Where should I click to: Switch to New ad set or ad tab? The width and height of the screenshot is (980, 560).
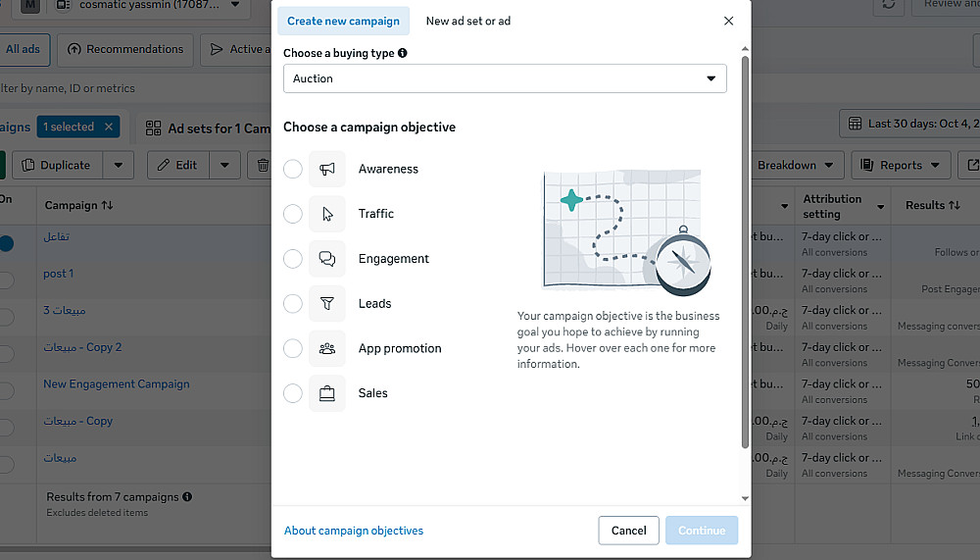468,21
